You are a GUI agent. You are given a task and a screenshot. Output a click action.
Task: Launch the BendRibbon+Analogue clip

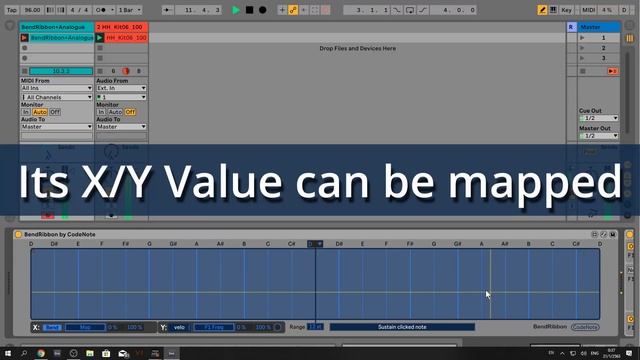tap(24, 38)
